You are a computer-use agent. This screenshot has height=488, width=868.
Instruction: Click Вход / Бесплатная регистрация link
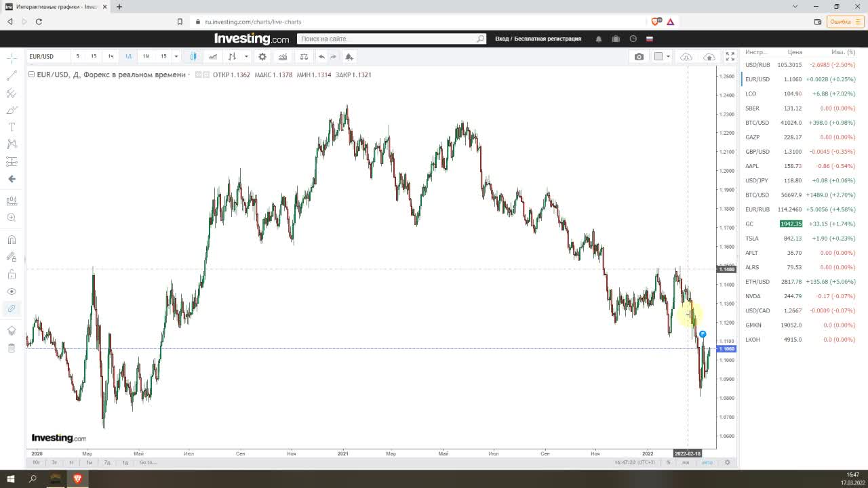click(538, 39)
